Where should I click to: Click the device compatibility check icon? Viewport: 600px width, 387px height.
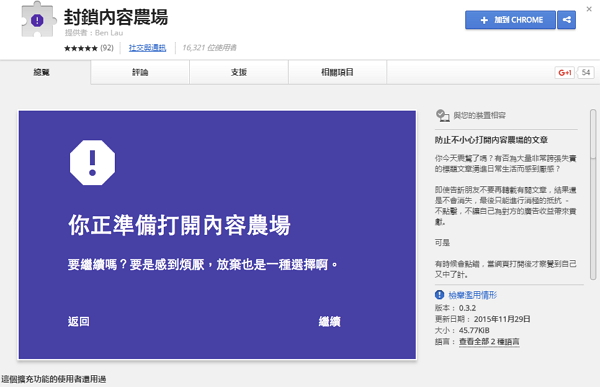click(442, 115)
